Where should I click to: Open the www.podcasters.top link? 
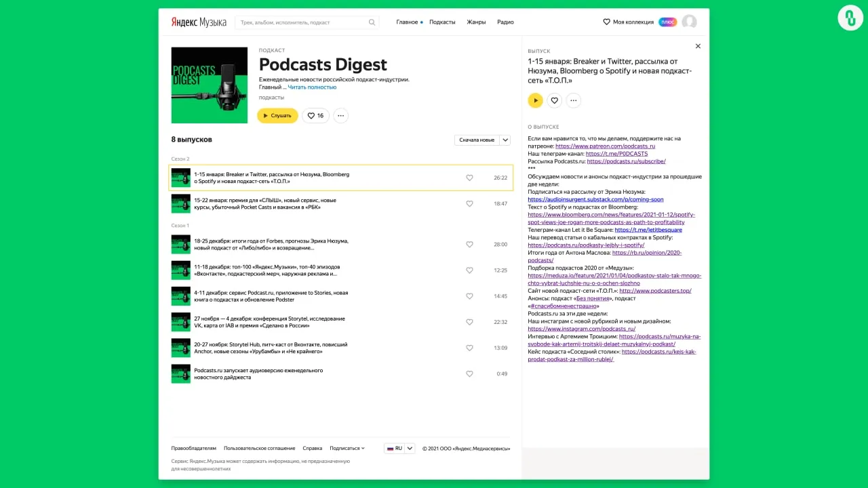click(x=655, y=291)
